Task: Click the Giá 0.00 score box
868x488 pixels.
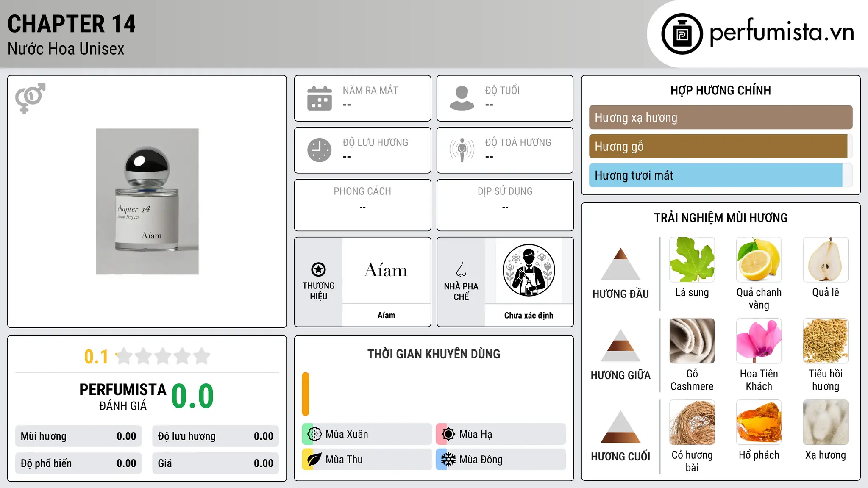Action: [215, 463]
